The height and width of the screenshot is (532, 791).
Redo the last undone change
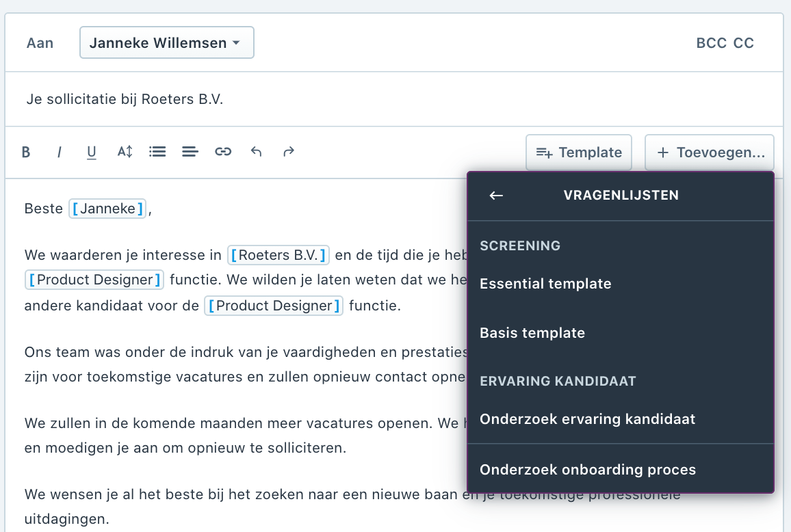[288, 152]
